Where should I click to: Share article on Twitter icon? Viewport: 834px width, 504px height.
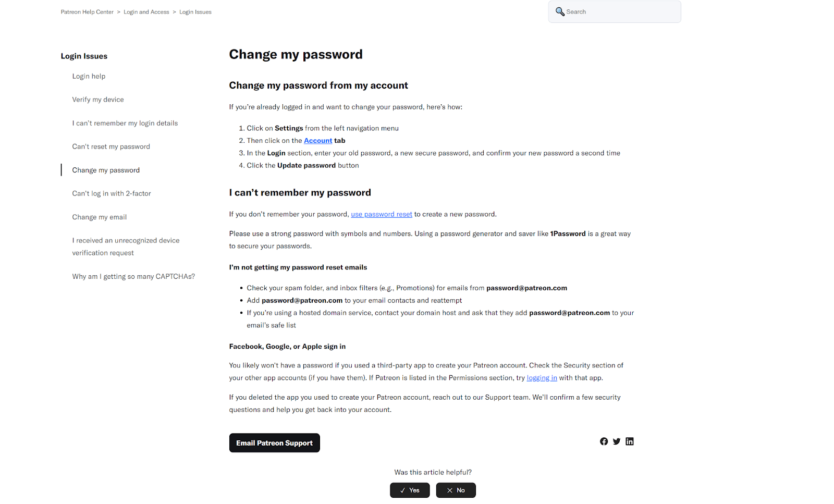pos(617,441)
